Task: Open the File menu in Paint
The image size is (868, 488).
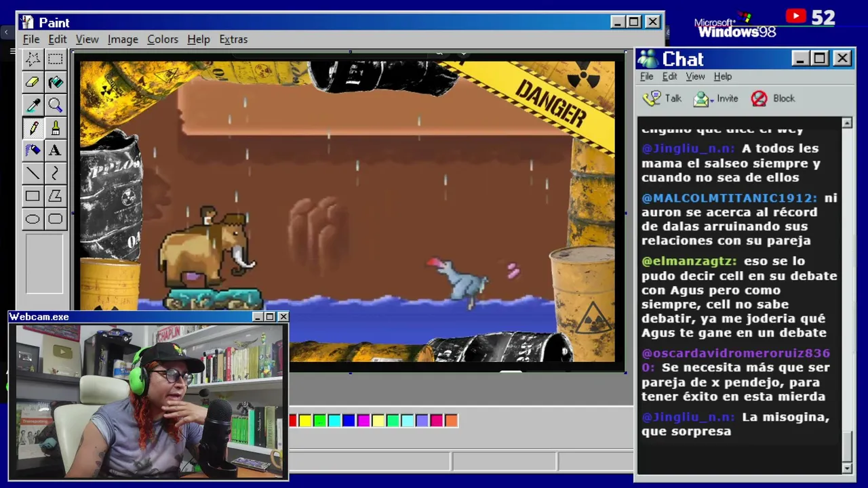Action: click(x=31, y=39)
